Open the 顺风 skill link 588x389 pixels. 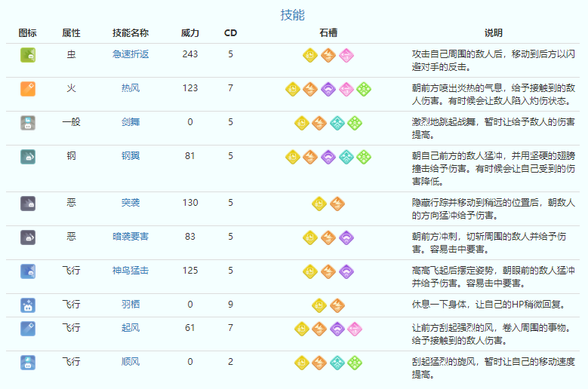click(131, 362)
